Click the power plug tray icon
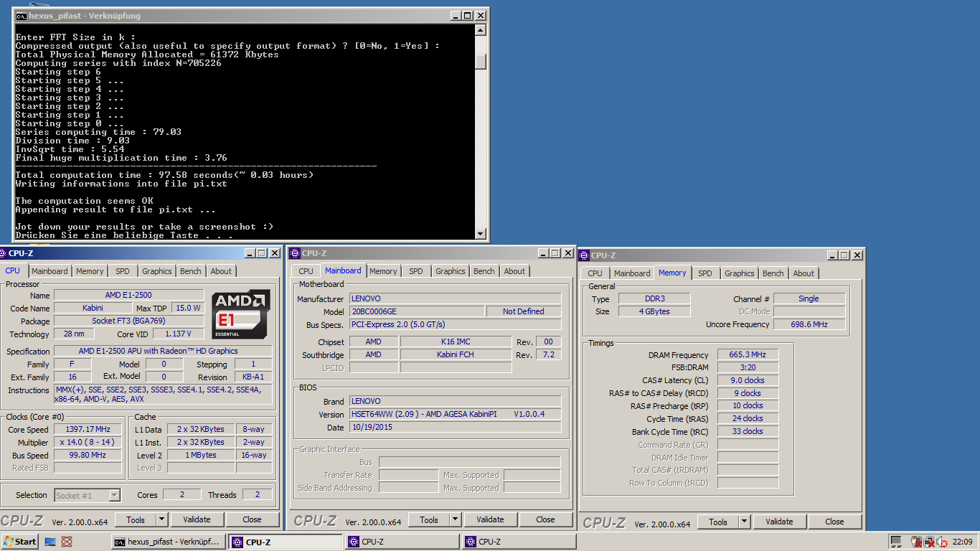Screen dimensions: 980x551 point(917,542)
